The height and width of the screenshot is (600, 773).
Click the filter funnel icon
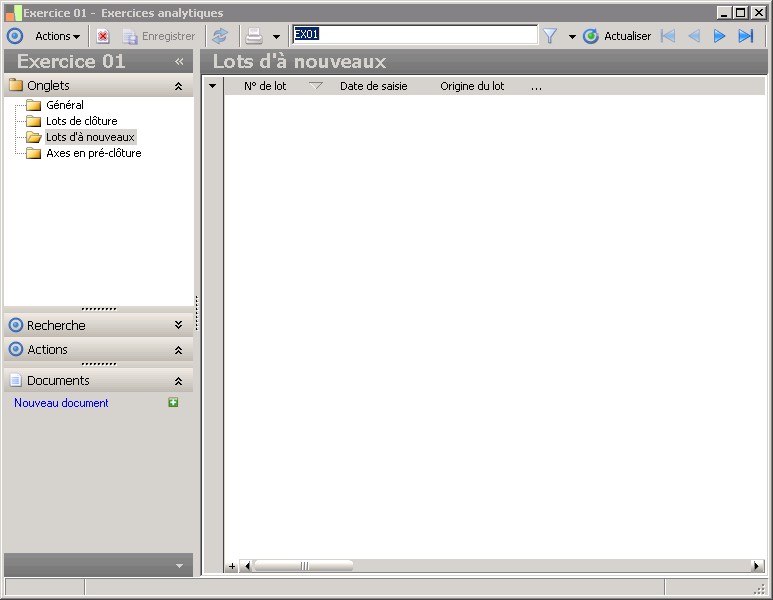click(550, 36)
